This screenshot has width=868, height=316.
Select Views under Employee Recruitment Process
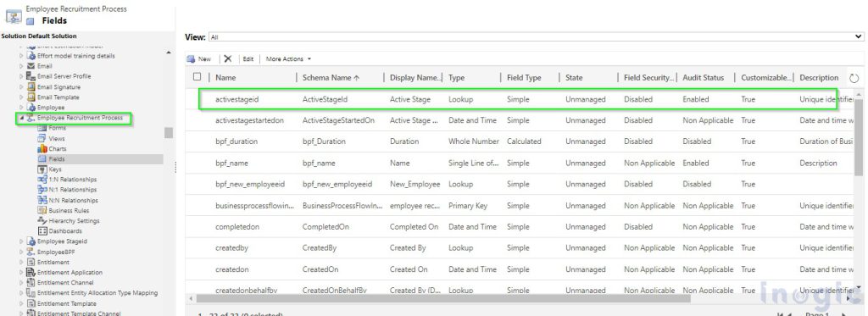point(57,138)
